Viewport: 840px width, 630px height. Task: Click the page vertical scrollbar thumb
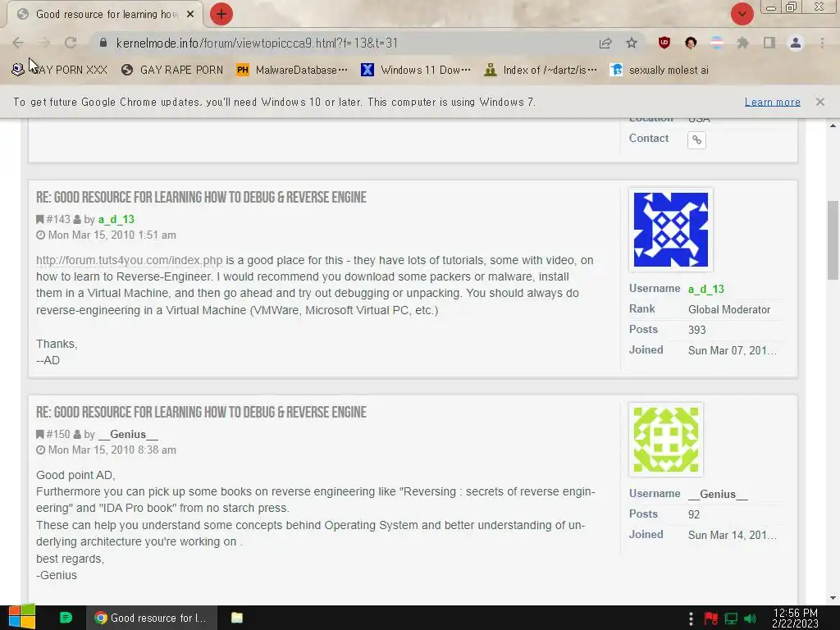(x=833, y=240)
